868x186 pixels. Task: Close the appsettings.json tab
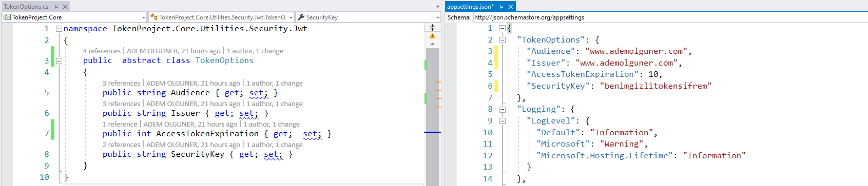pyautogui.click(x=510, y=7)
